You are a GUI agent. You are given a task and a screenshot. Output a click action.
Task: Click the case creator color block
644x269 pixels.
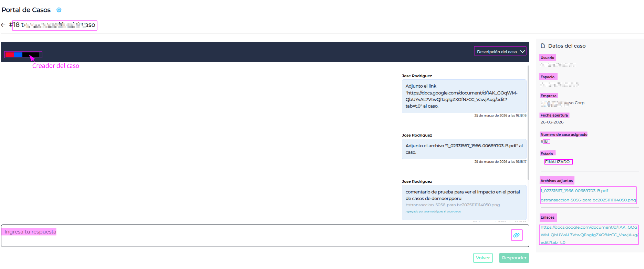click(22, 55)
